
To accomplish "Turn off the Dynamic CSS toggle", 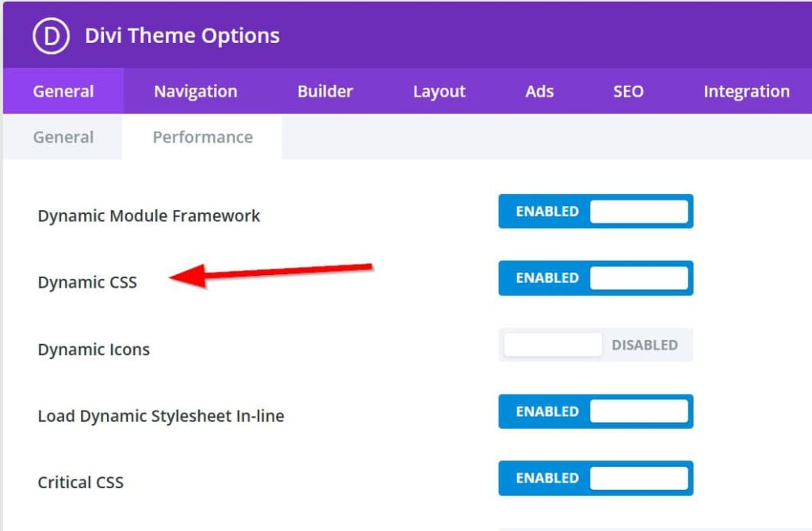I will [x=596, y=278].
